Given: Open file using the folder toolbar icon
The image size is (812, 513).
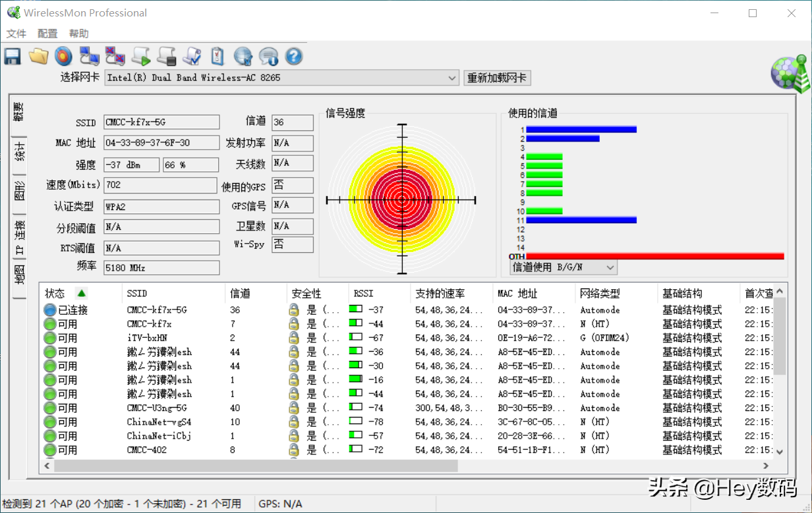Looking at the screenshot, I should (x=38, y=57).
